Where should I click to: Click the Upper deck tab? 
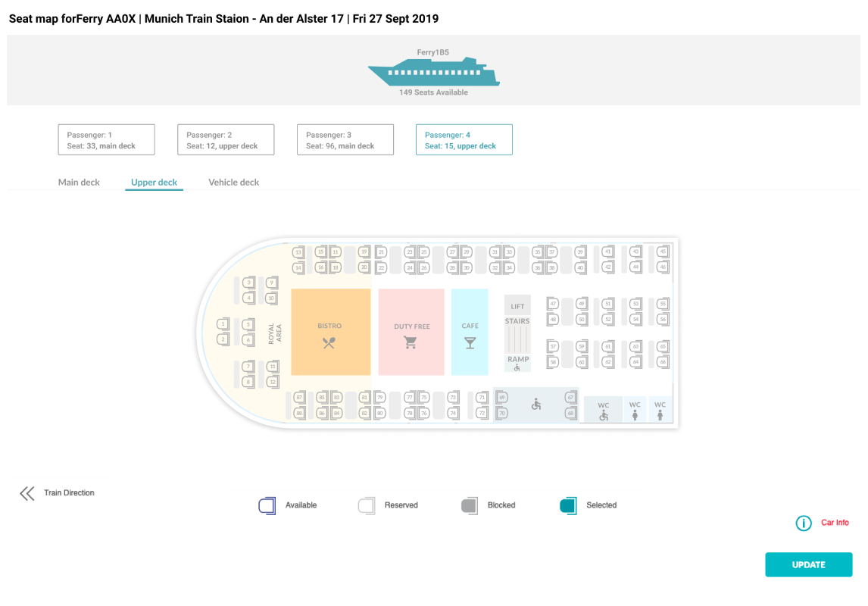pyautogui.click(x=154, y=182)
